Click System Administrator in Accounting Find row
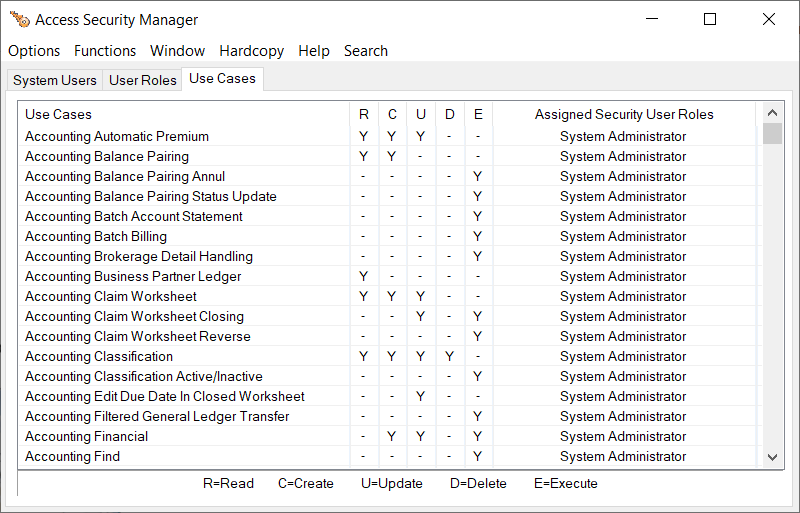 point(623,456)
